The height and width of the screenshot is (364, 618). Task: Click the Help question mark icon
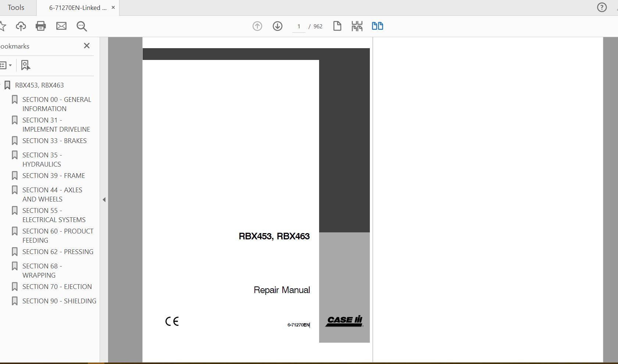[x=601, y=7]
